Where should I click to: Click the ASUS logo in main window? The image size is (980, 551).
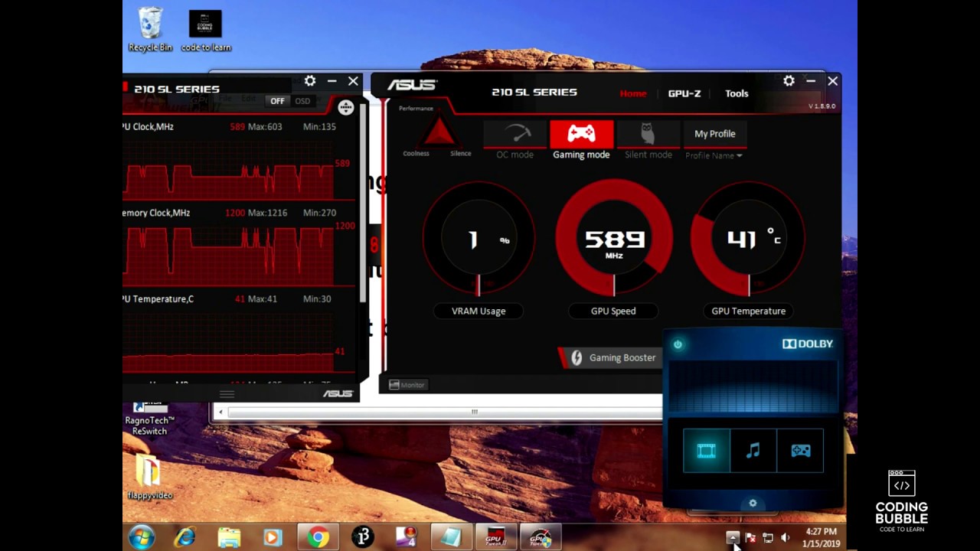(x=412, y=85)
